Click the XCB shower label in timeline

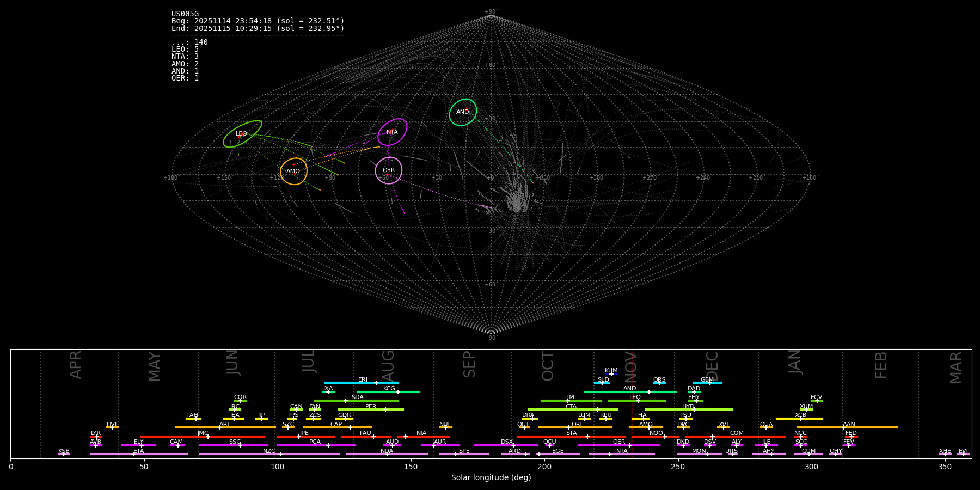800,415
